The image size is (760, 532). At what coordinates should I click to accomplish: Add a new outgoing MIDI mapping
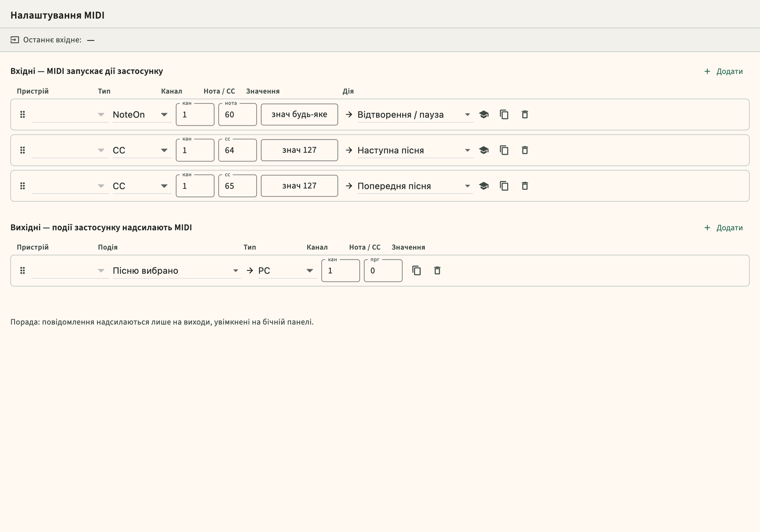click(723, 228)
